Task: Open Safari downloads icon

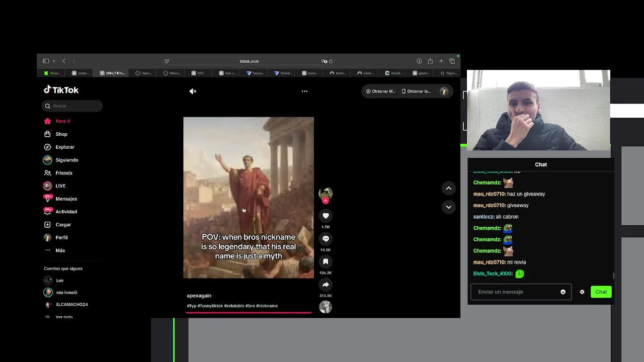Action: point(419,61)
